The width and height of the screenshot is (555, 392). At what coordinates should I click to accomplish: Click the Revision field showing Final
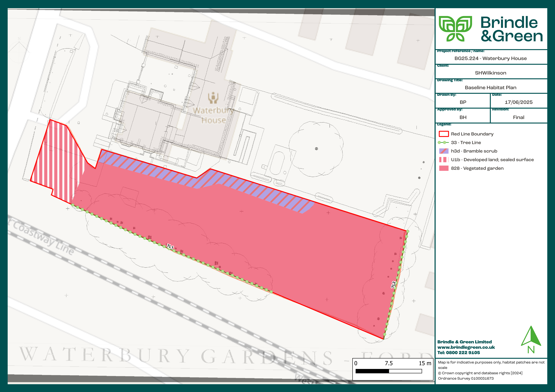pos(519,117)
